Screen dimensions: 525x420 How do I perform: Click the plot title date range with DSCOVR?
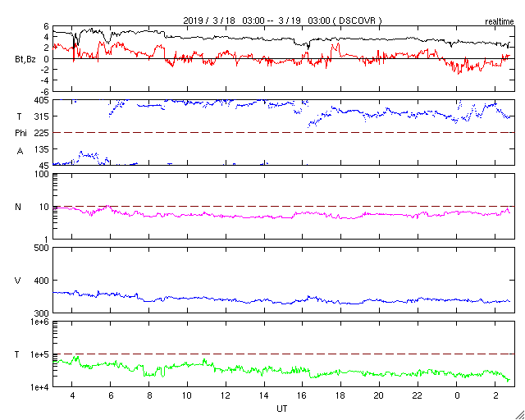282,21
